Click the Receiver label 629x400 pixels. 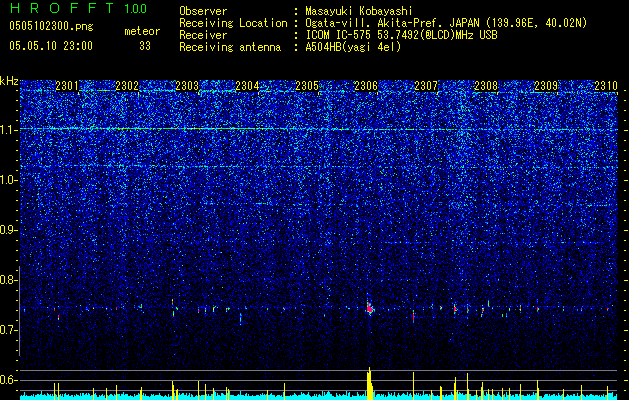(x=203, y=35)
